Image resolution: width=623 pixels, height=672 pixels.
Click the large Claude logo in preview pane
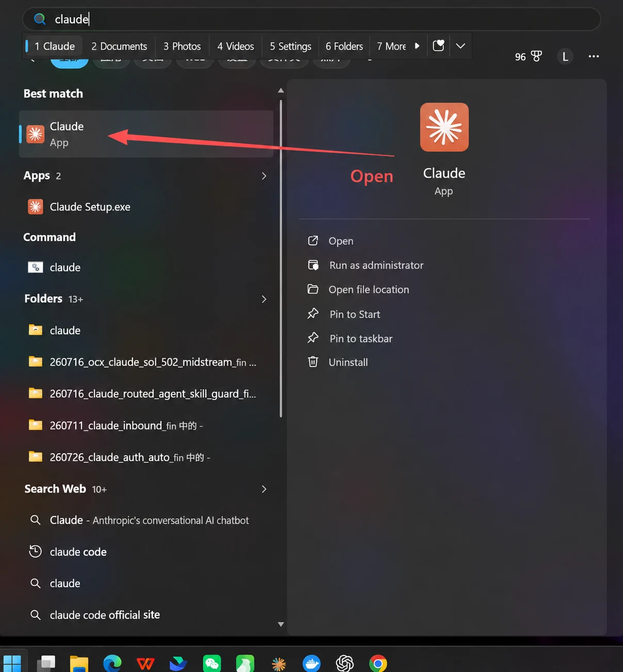(x=444, y=127)
